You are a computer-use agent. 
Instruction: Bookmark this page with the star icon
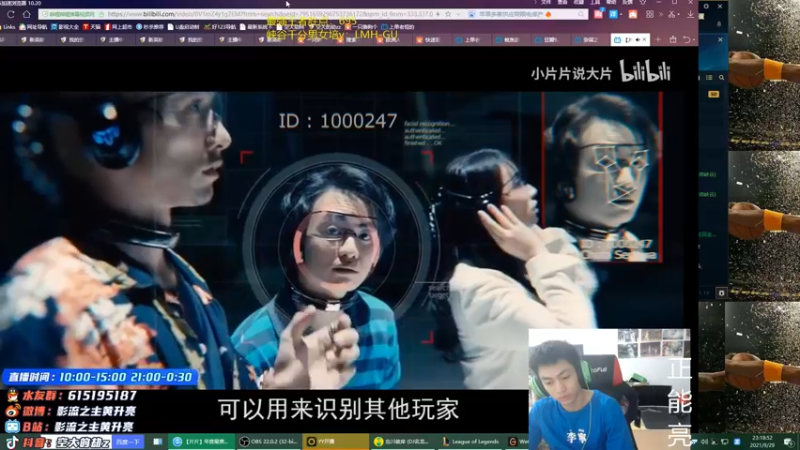tap(448, 14)
